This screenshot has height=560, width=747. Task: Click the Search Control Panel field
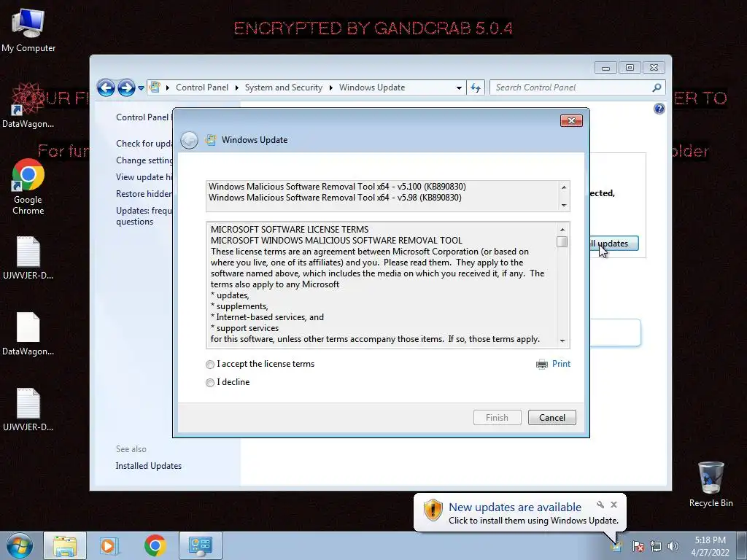pyautogui.click(x=572, y=87)
